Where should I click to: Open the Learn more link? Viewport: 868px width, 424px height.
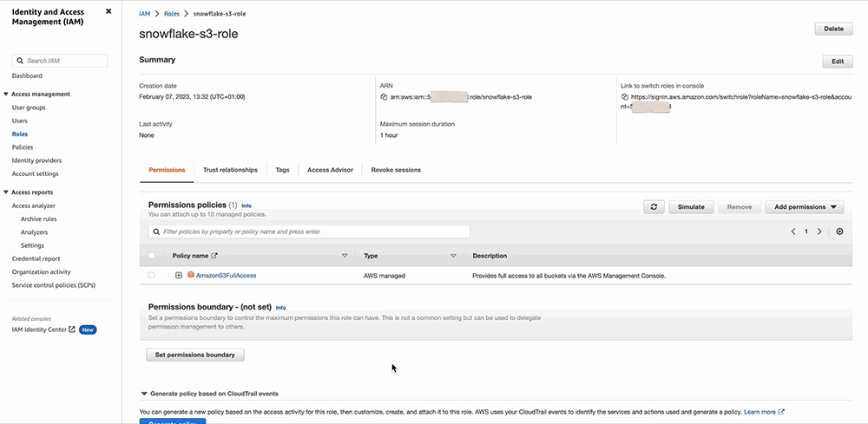[x=764, y=413]
